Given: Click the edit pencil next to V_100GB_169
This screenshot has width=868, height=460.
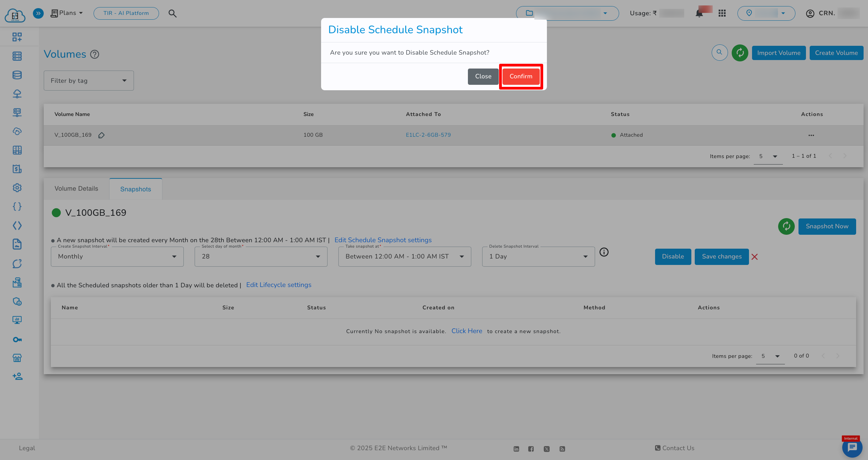Looking at the screenshot, I should (101, 135).
